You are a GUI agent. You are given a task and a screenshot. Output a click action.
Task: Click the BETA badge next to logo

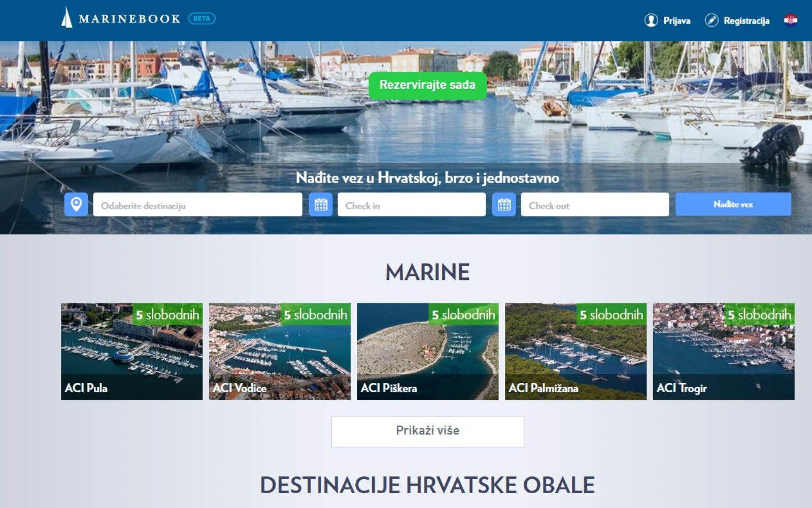(x=201, y=19)
